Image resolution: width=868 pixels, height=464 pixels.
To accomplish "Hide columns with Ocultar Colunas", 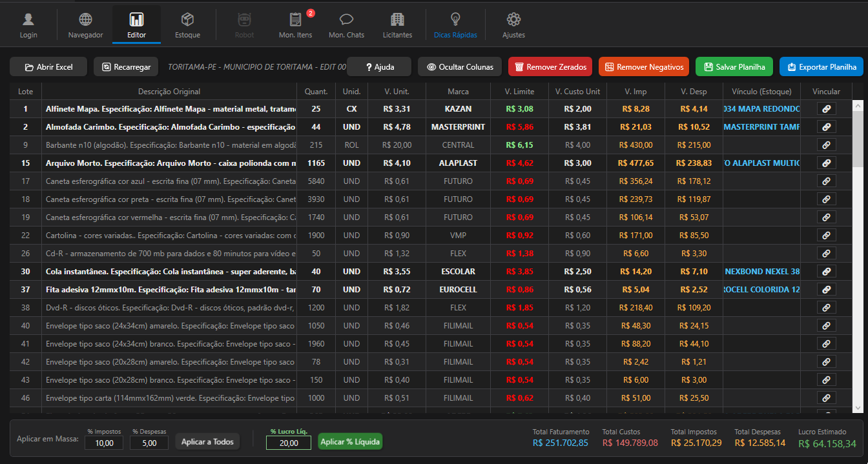I will 459,67.
